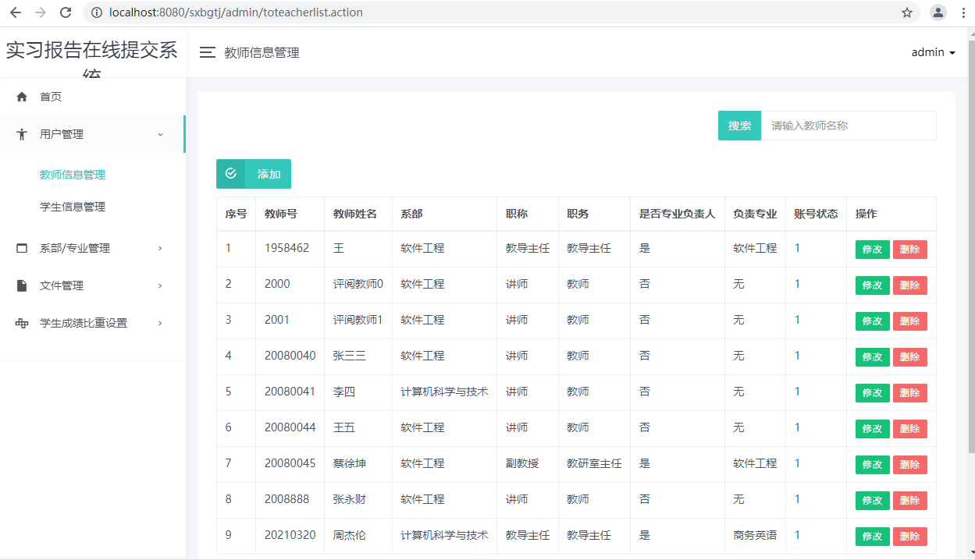
Task: Click the browser back arrow
Action: pos(16,12)
